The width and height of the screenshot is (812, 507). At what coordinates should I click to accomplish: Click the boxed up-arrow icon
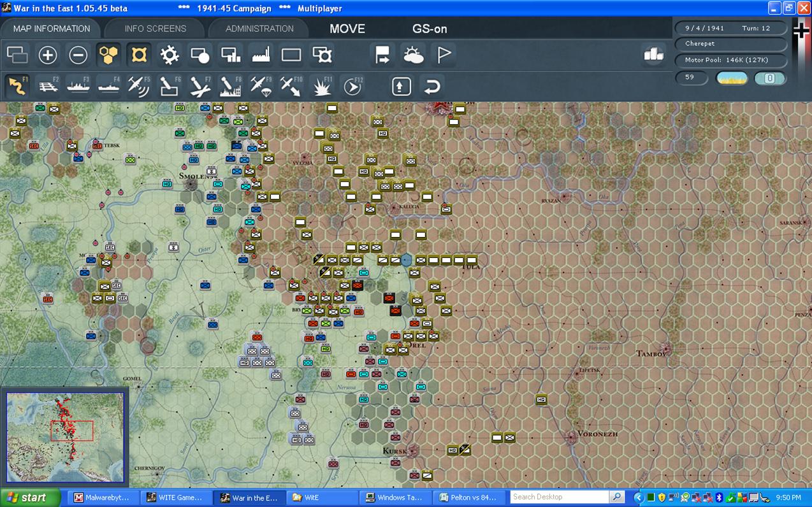[401, 86]
